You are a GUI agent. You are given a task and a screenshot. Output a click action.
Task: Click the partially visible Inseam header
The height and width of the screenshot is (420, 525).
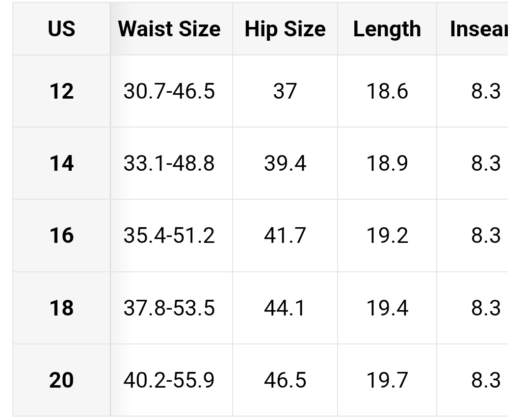click(478, 29)
